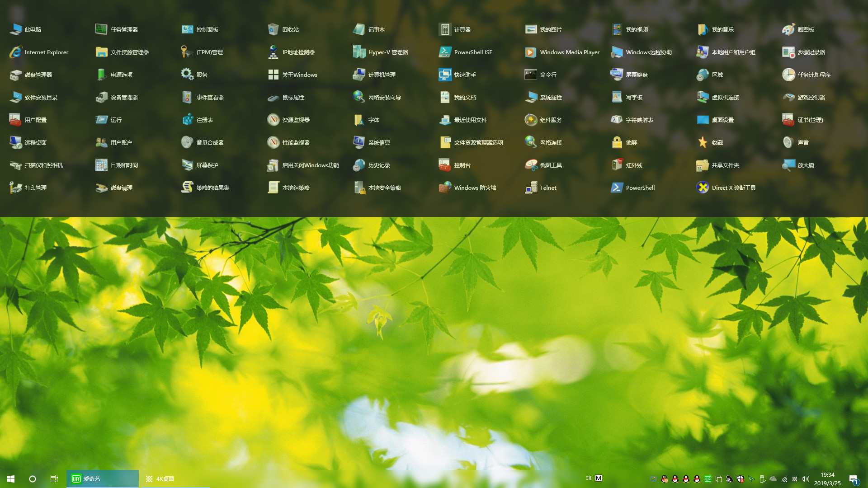Viewport: 868px width, 488px height.
Task: Switch to 4K桌面 taskbar item
Action: click(x=160, y=479)
